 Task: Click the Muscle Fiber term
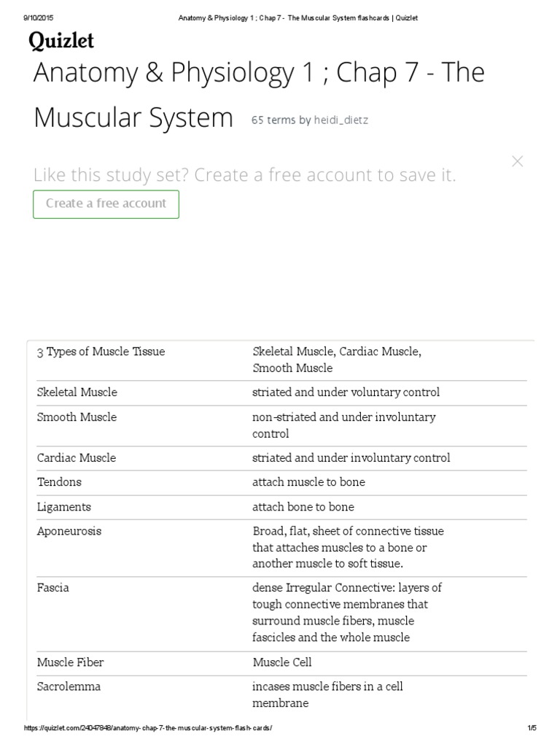click(71, 662)
